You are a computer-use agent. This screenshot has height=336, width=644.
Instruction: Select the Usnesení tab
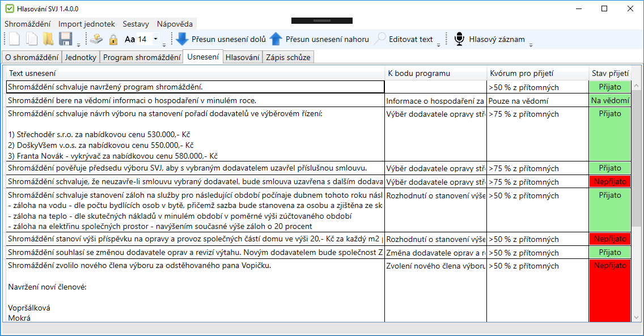203,57
